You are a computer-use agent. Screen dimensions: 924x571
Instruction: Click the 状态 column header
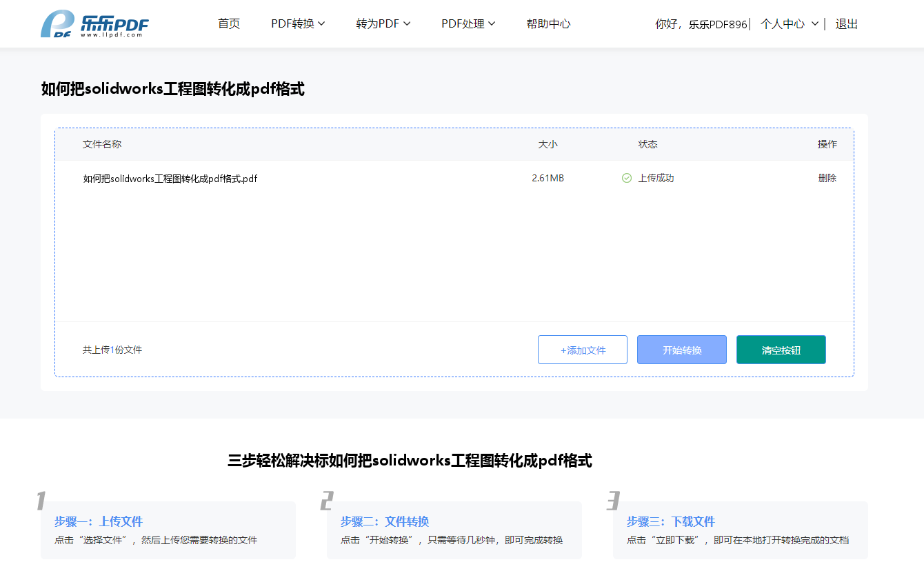pos(647,144)
